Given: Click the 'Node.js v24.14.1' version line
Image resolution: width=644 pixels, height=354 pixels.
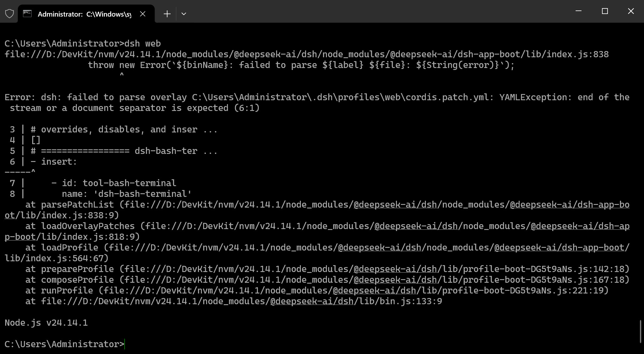Looking at the screenshot, I should [46, 323].
